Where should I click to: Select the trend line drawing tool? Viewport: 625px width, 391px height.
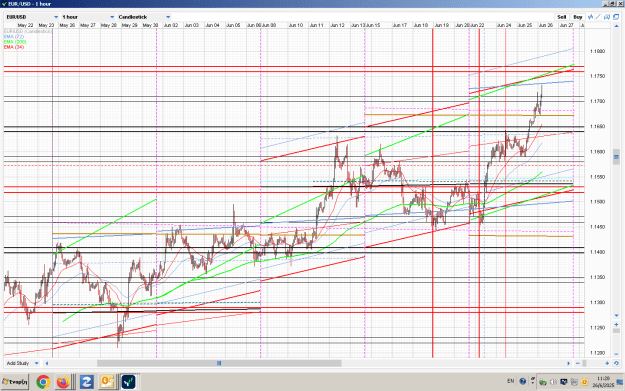[599, 17]
